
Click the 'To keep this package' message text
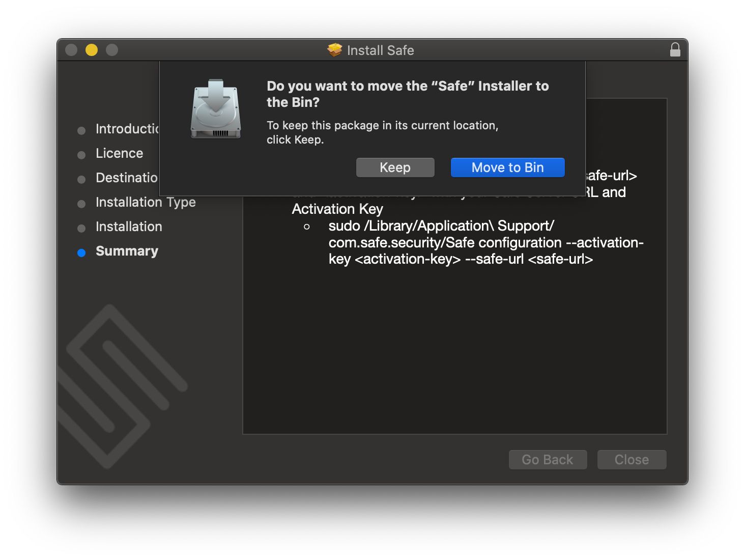382,132
